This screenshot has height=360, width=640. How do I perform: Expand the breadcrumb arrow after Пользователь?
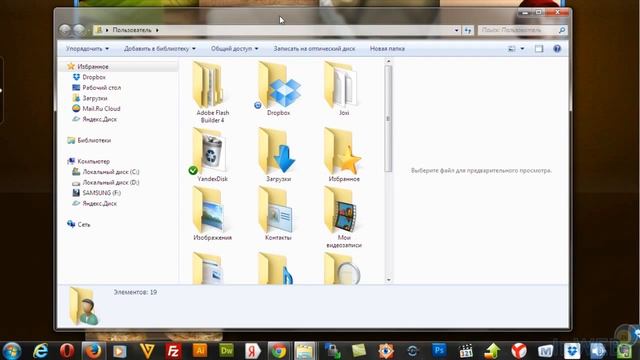157,30
